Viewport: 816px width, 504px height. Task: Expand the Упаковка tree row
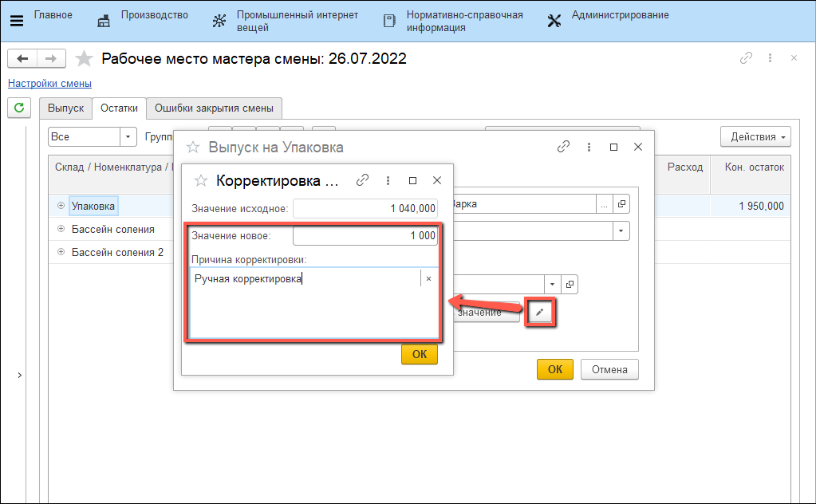pyautogui.click(x=61, y=206)
